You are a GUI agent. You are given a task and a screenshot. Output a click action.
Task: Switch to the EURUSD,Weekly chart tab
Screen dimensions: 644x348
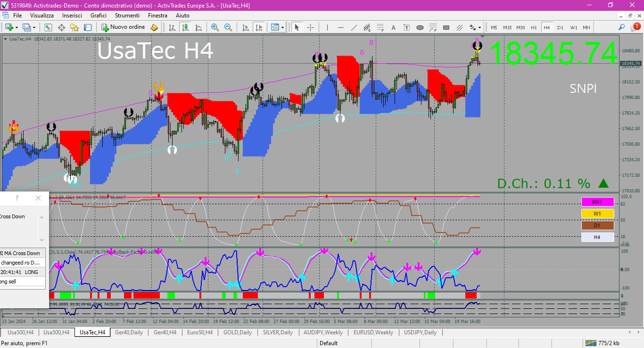tap(373, 332)
